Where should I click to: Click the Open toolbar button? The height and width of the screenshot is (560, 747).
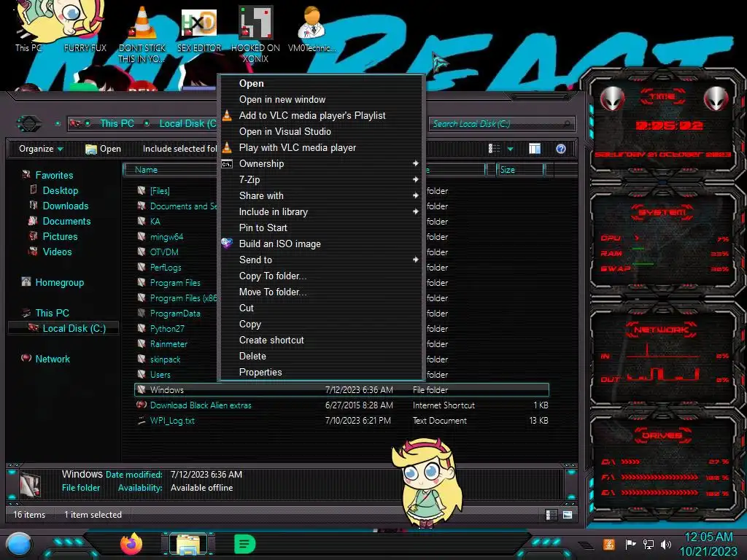coord(103,149)
